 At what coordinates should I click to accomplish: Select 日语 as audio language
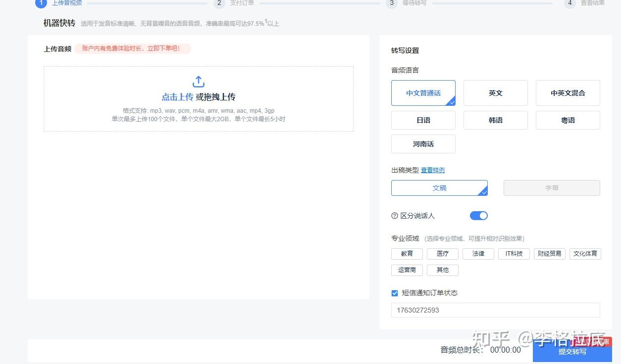[423, 120]
